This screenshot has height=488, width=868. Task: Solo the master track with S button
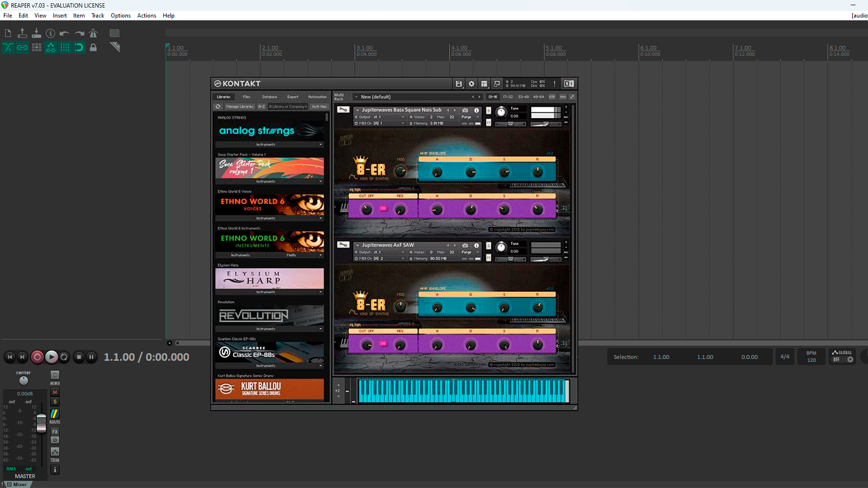tap(55, 402)
